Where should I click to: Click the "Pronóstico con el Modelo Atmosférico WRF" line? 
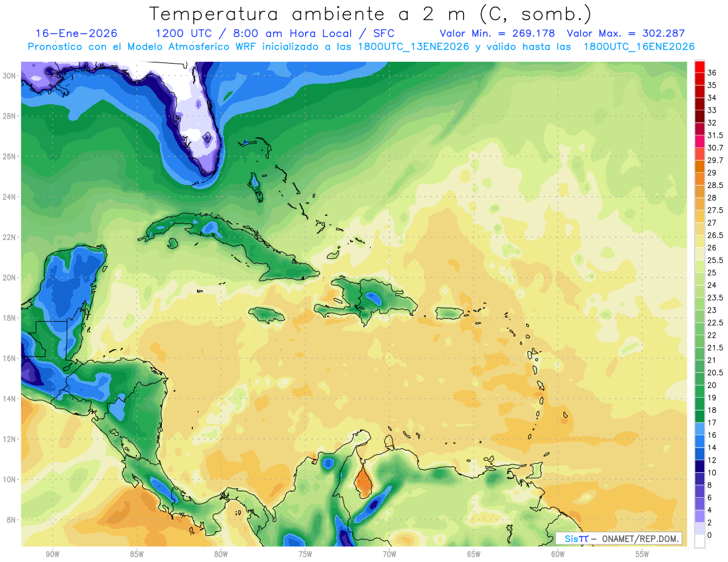point(143,46)
